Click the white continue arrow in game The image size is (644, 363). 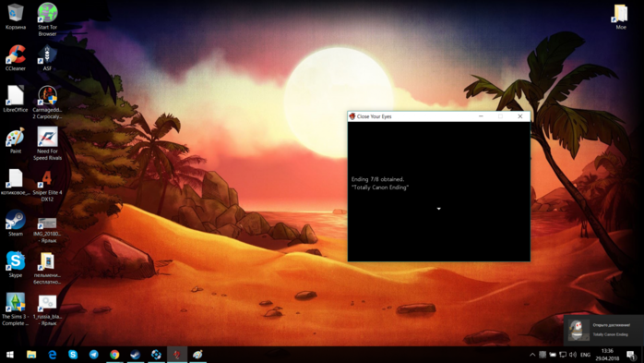tap(438, 209)
